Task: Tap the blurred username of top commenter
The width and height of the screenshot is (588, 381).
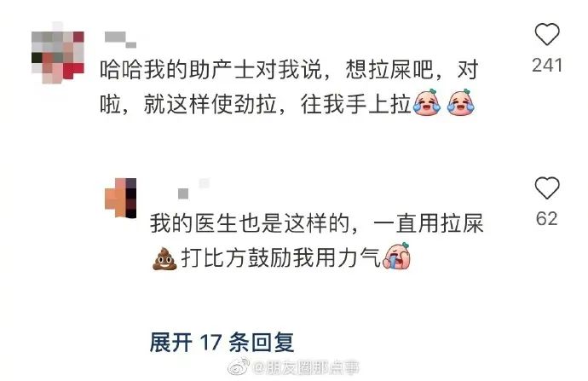Action: [121, 40]
